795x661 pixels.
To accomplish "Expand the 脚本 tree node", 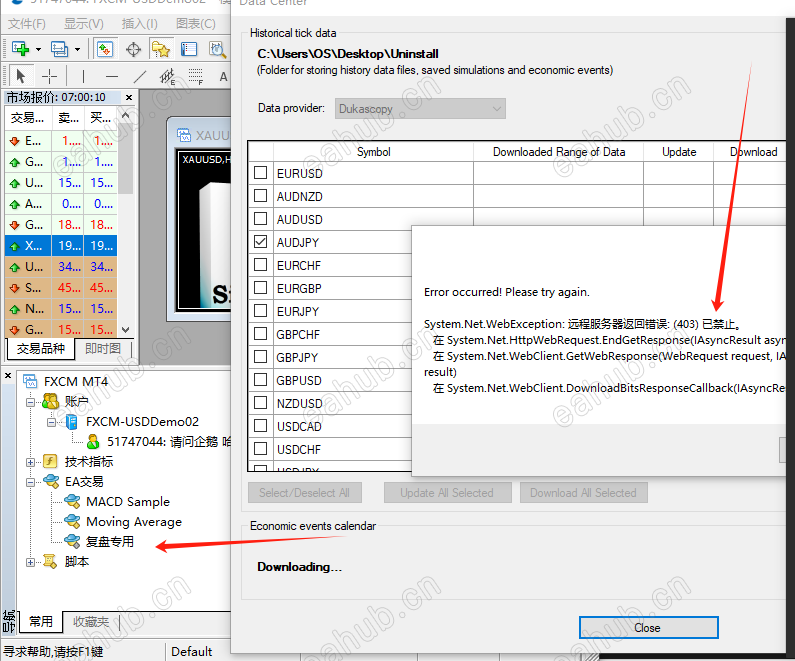I will pos(30,562).
